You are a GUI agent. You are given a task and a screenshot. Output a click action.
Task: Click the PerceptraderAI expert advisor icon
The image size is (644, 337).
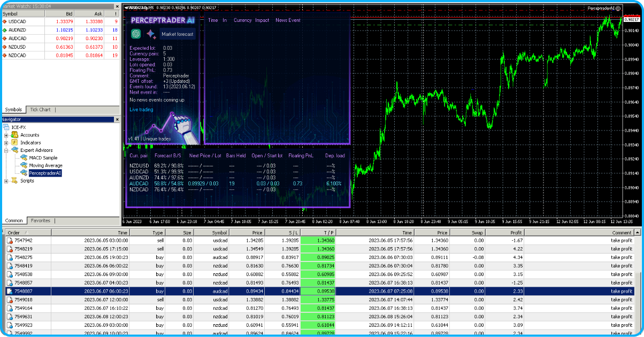(24, 173)
